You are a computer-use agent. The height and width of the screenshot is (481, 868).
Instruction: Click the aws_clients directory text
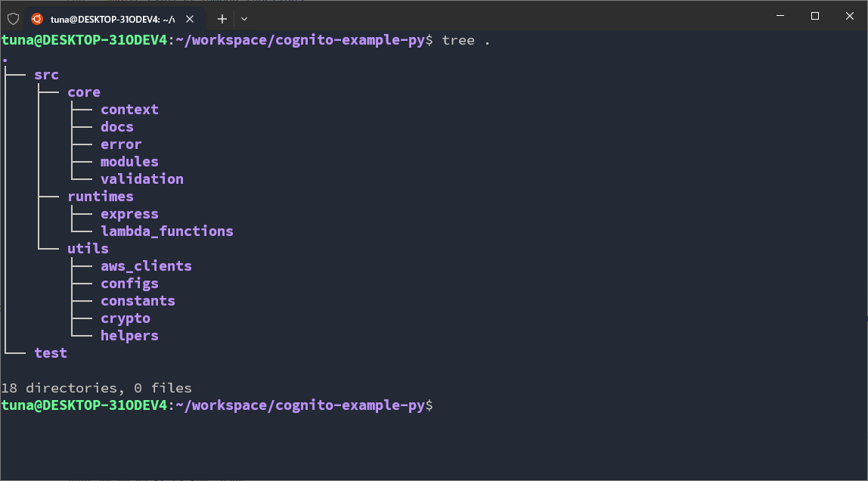tap(146, 266)
